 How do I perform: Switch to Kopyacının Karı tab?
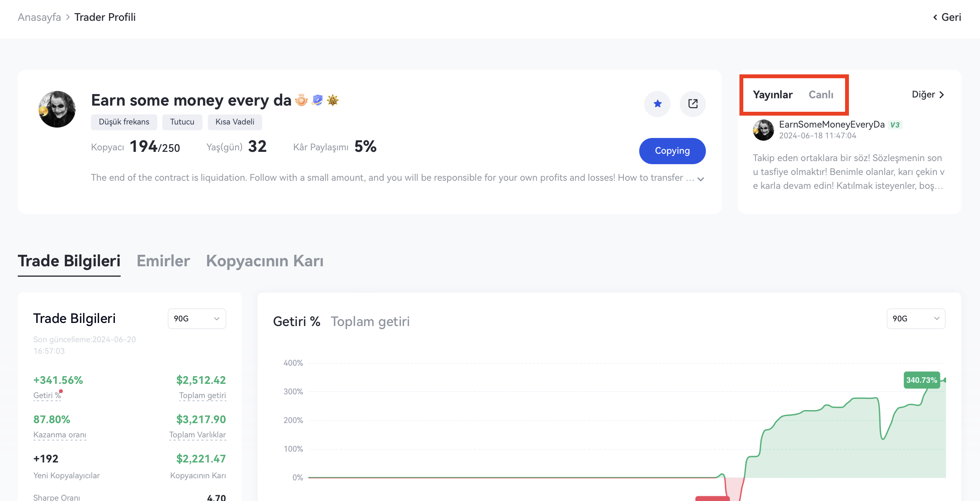tap(264, 261)
